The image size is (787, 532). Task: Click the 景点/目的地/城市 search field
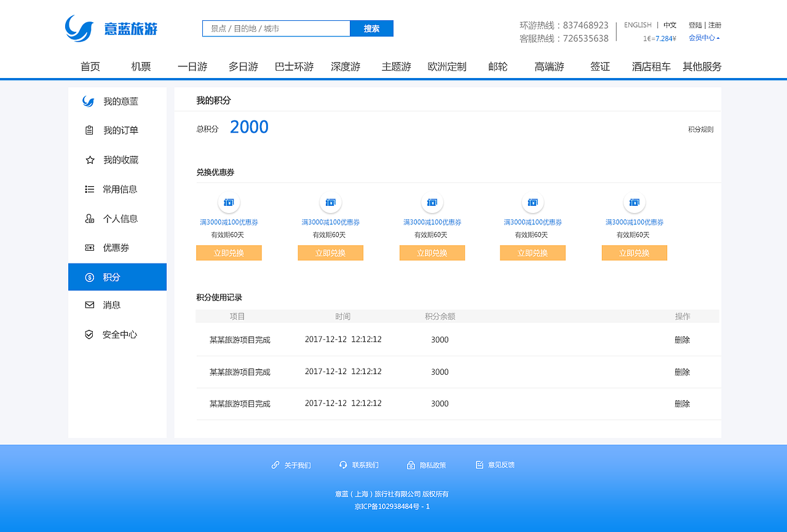[276, 29]
